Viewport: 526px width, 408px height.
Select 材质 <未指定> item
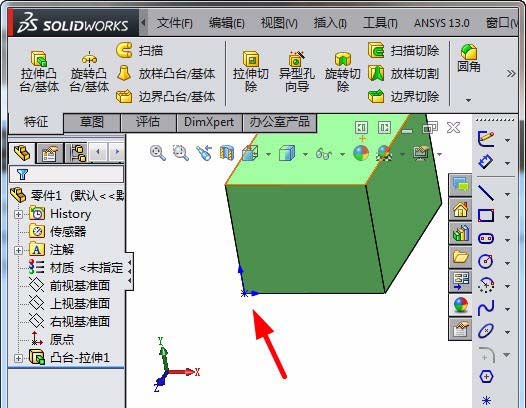(x=76, y=268)
